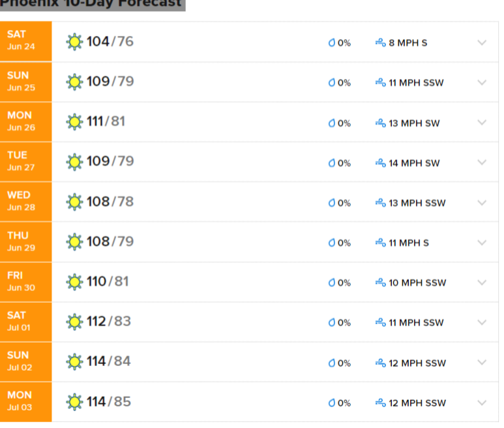
Task: Click the raindrop icon for Sunday Jul 02
Action: point(331,363)
